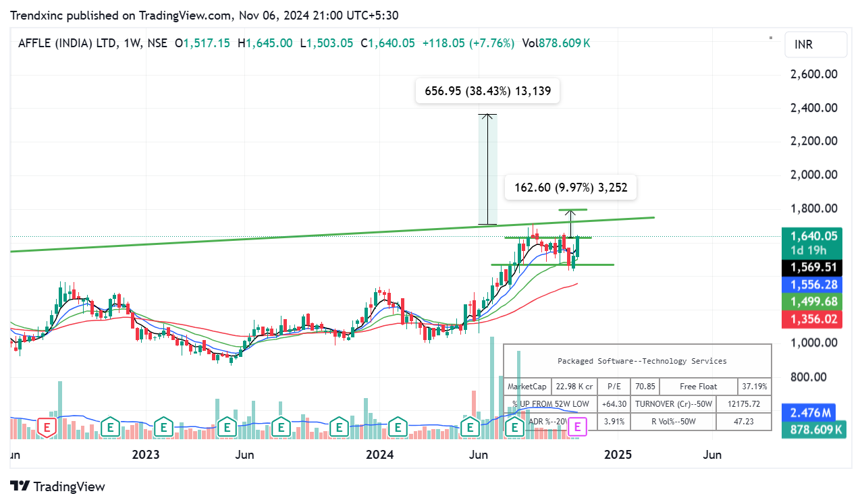Click the MarketCap cell in the info table
Screen dimensions: 862x504
[527, 387]
